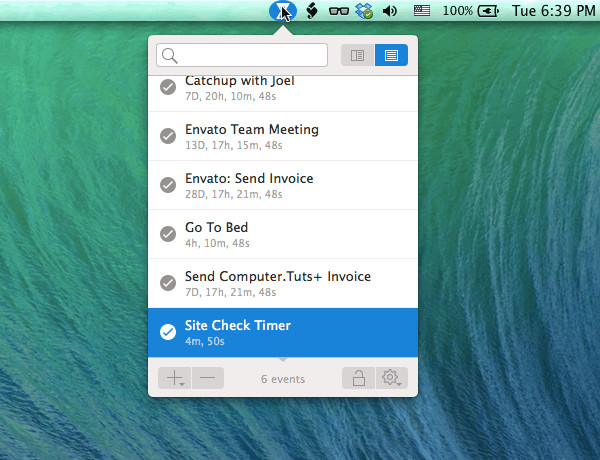Click the 28D, 17h, 21m countdown text

[x=234, y=194]
